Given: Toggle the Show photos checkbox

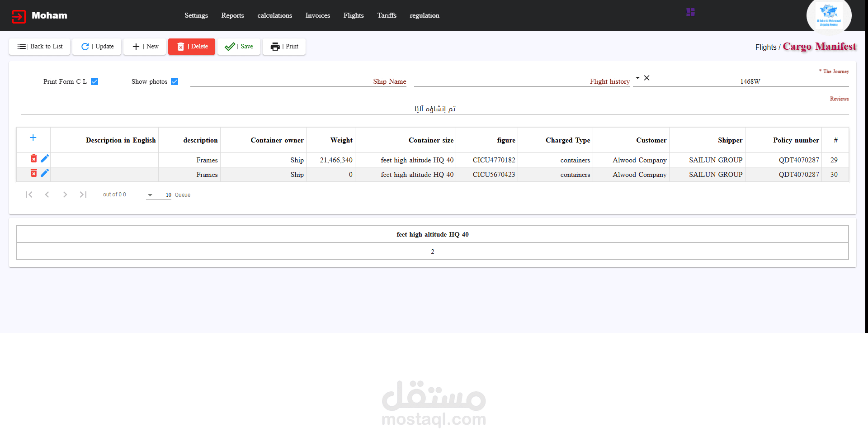Looking at the screenshot, I should pyautogui.click(x=175, y=81).
